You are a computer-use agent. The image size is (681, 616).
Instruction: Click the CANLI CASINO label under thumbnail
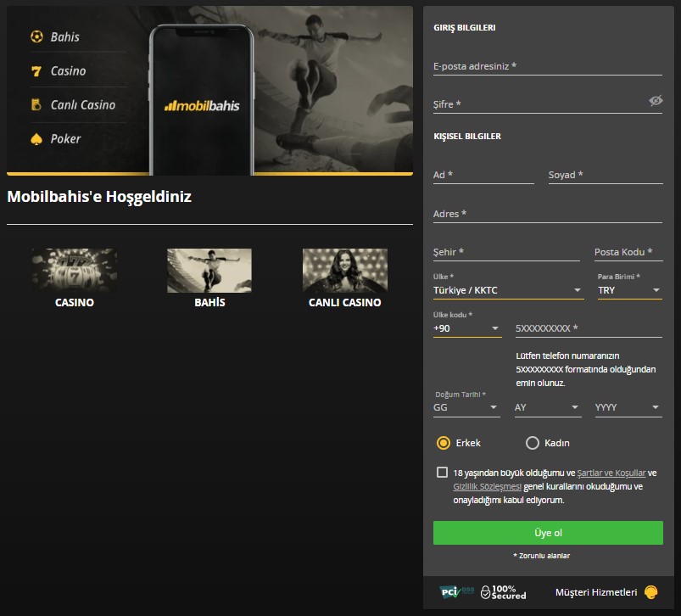click(345, 302)
